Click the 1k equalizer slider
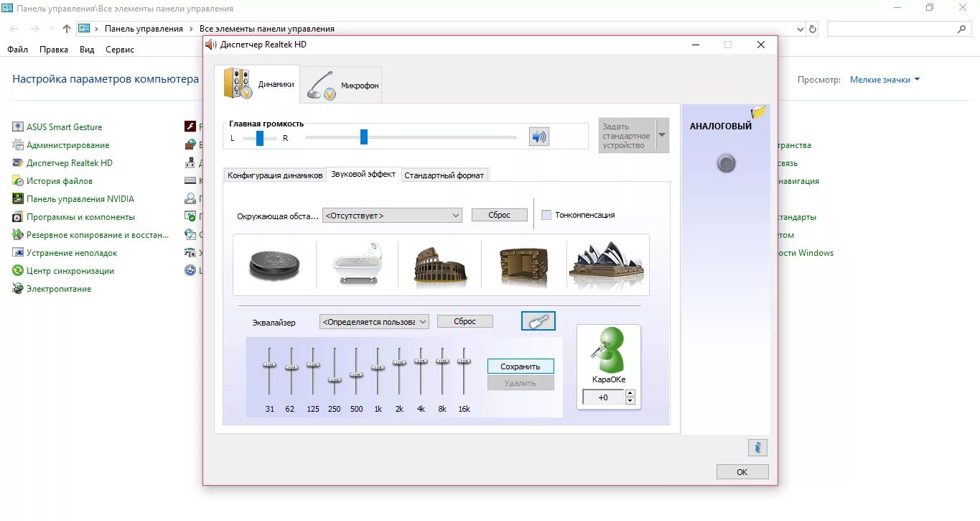 tap(378, 368)
